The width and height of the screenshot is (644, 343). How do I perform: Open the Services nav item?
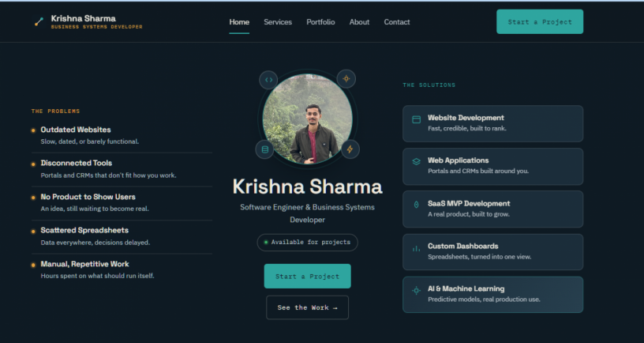[x=278, y=22]
